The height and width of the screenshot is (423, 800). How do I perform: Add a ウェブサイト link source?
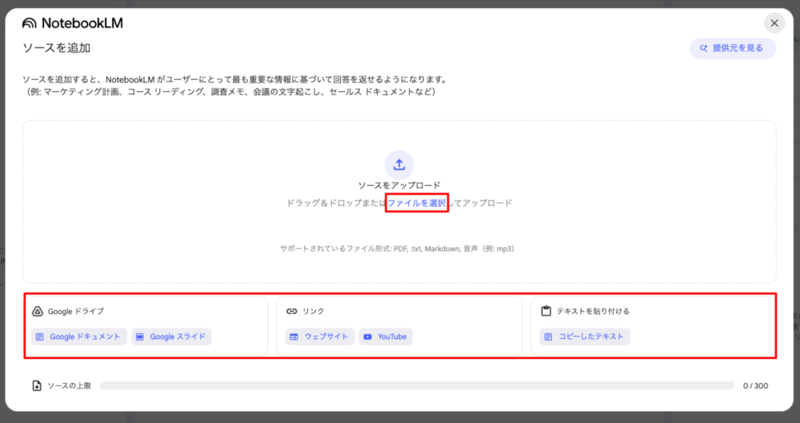320,337
